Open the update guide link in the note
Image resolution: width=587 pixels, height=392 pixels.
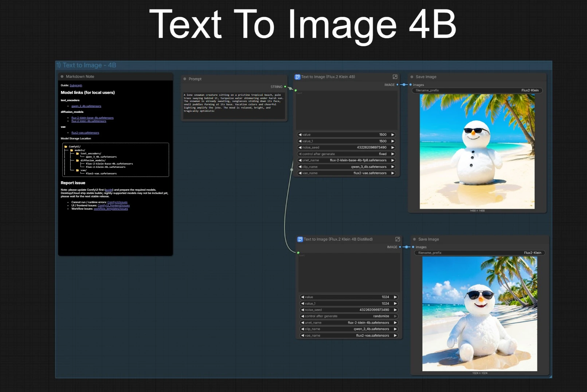[109, 190]
